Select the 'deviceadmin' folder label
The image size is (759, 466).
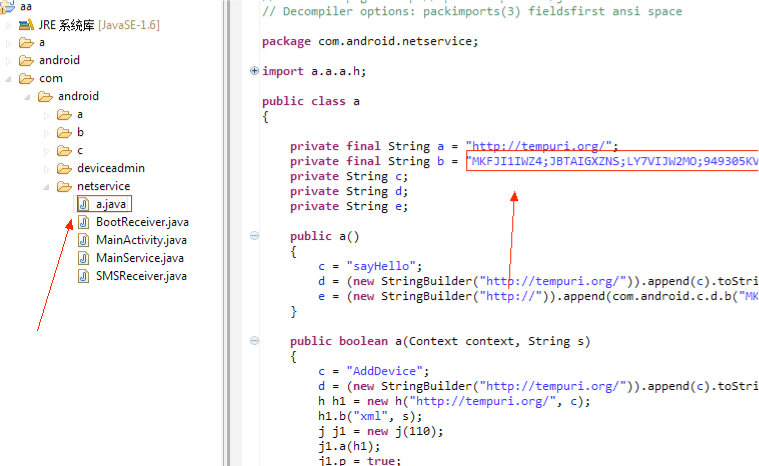tap(111, 168)
